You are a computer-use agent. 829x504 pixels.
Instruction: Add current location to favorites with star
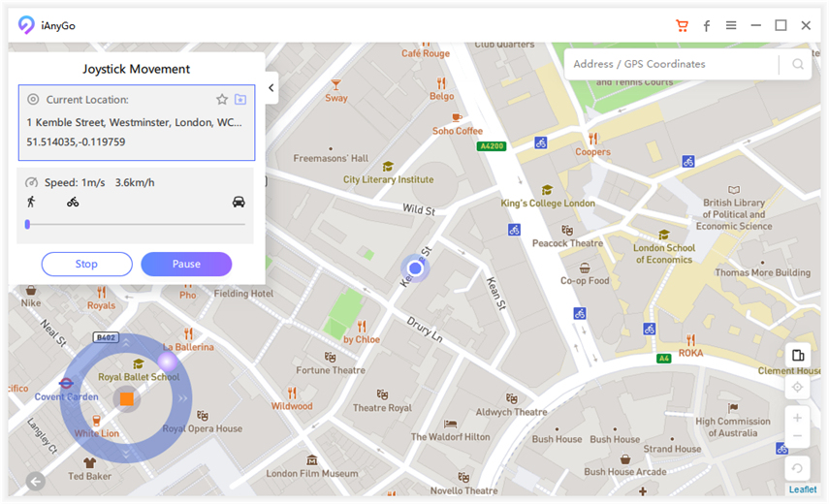[x=222, y=100]
